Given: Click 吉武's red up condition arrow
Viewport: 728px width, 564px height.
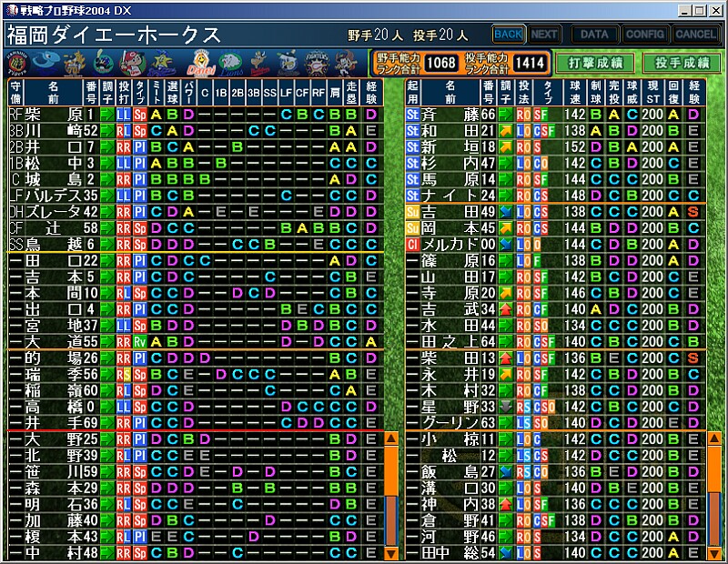Looking at the screenshot, I should coord(505,309).
